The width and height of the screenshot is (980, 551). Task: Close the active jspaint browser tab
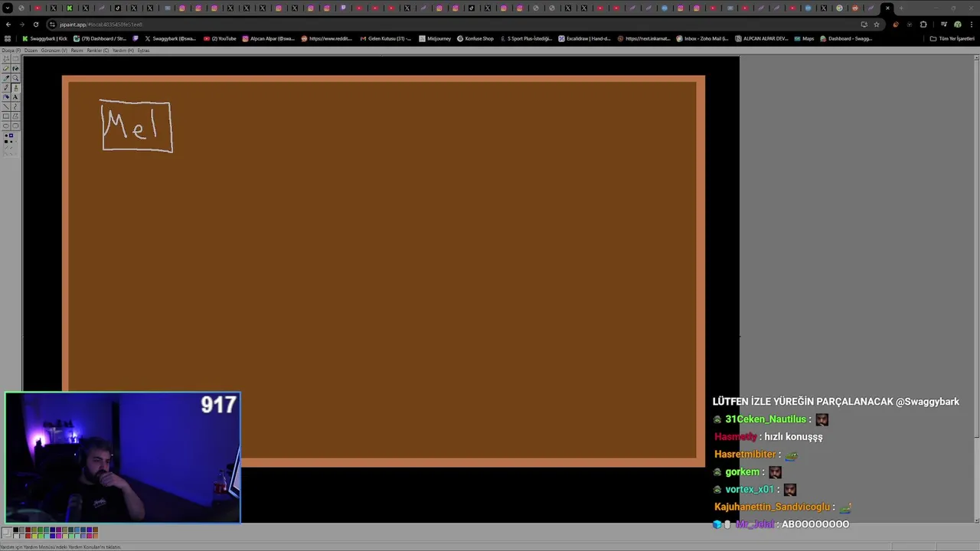pos(887,8)
